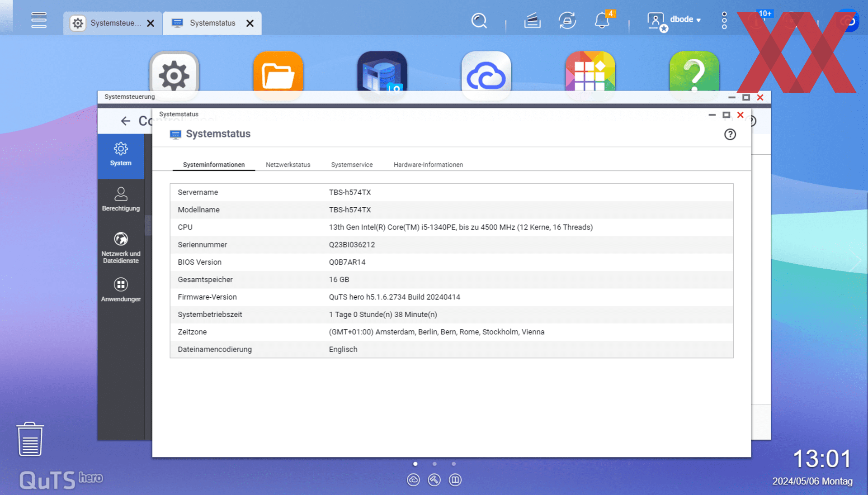Open background tasks icon in top bar
Image resolution: width=868 pixels, height=495 pixels.
pos(532,21)
